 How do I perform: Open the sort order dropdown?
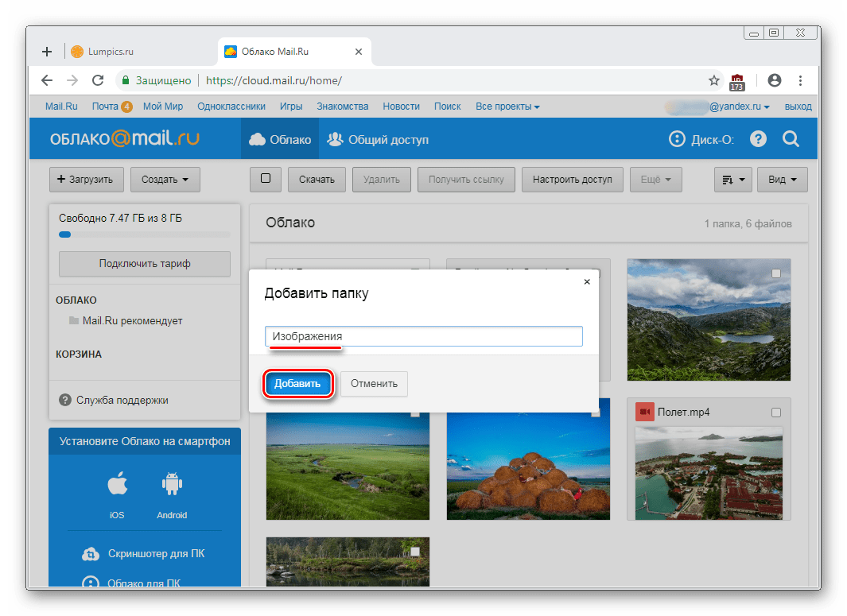pyautogui.click(x=732, y=180)
